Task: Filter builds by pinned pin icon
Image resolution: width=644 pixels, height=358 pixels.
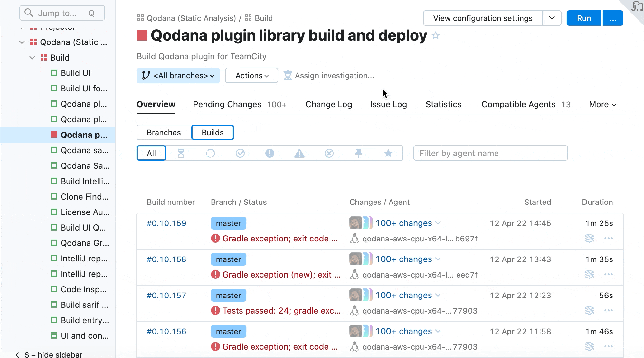Action: (x=359, y=153)
